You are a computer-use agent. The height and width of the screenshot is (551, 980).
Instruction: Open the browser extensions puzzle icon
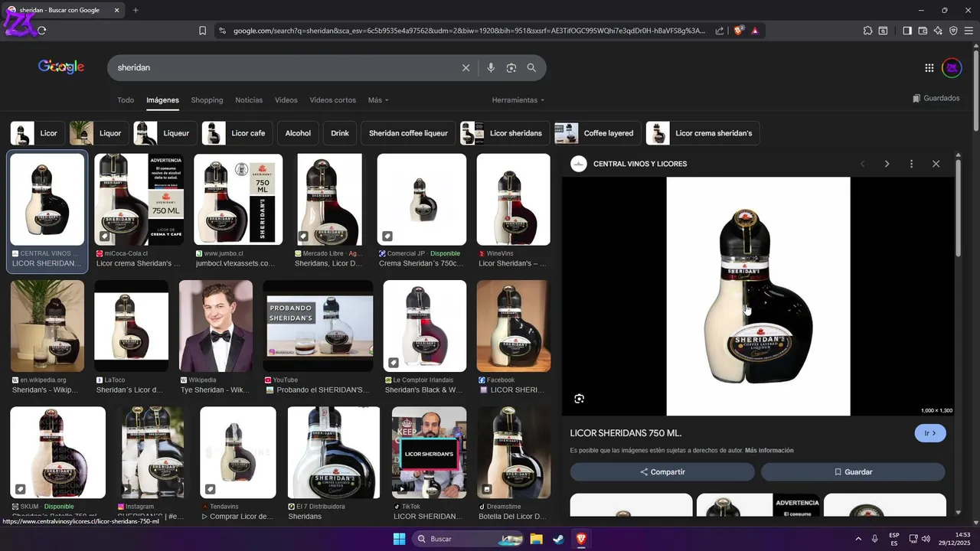867,31
